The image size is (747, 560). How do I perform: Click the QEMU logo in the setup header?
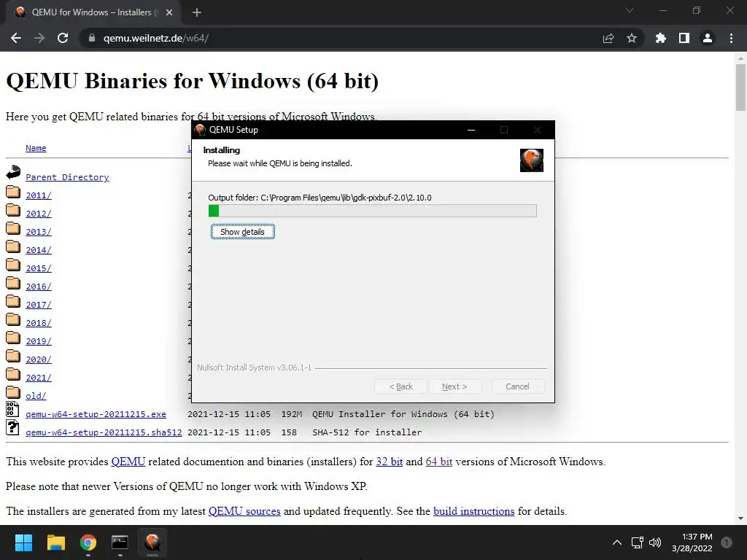(x=532, y=160)
